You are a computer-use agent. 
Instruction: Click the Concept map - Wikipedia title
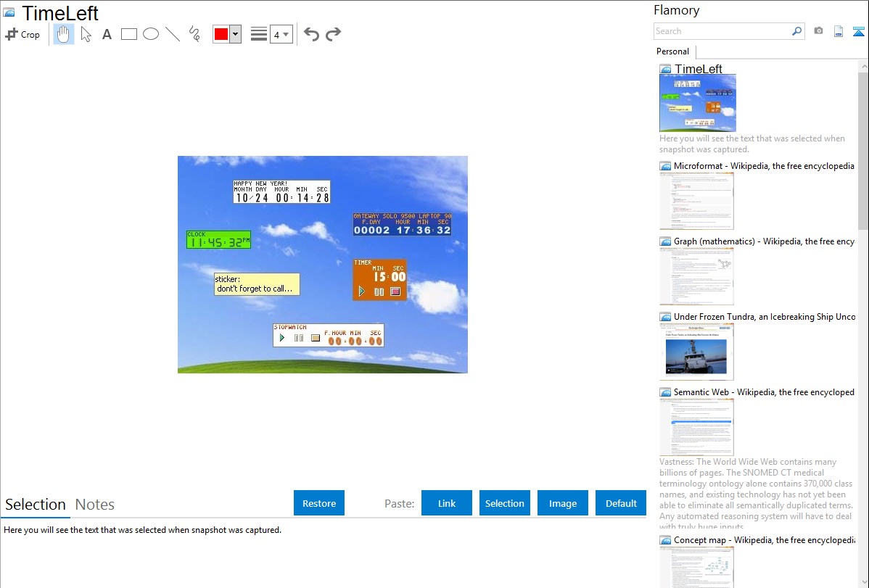[764, 539]
